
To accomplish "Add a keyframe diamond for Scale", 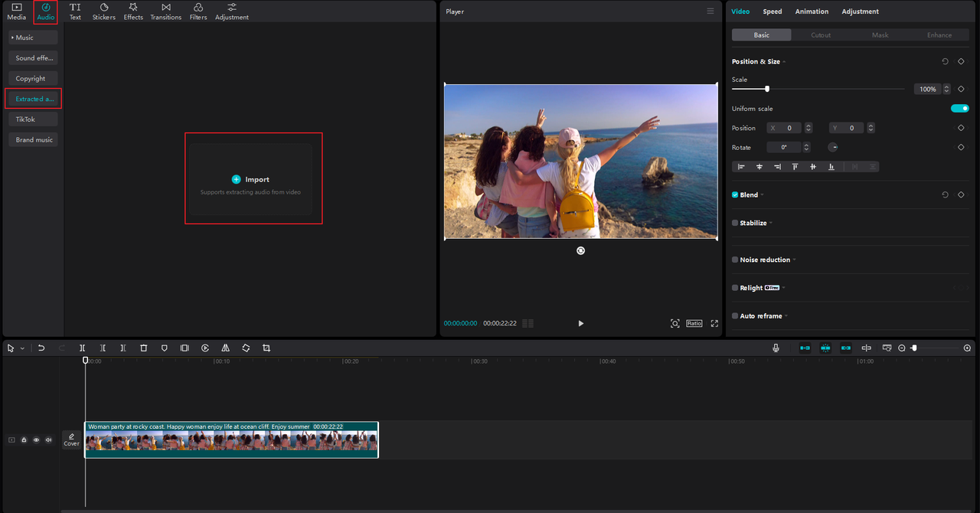I will [961, 89].
